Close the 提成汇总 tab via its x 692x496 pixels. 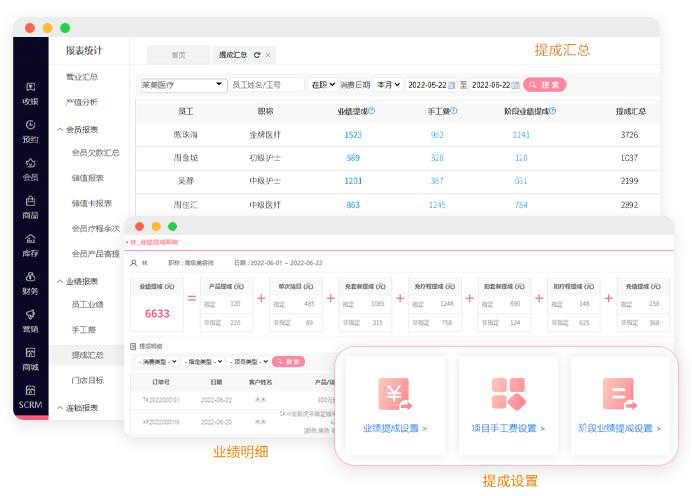point(268,55)
